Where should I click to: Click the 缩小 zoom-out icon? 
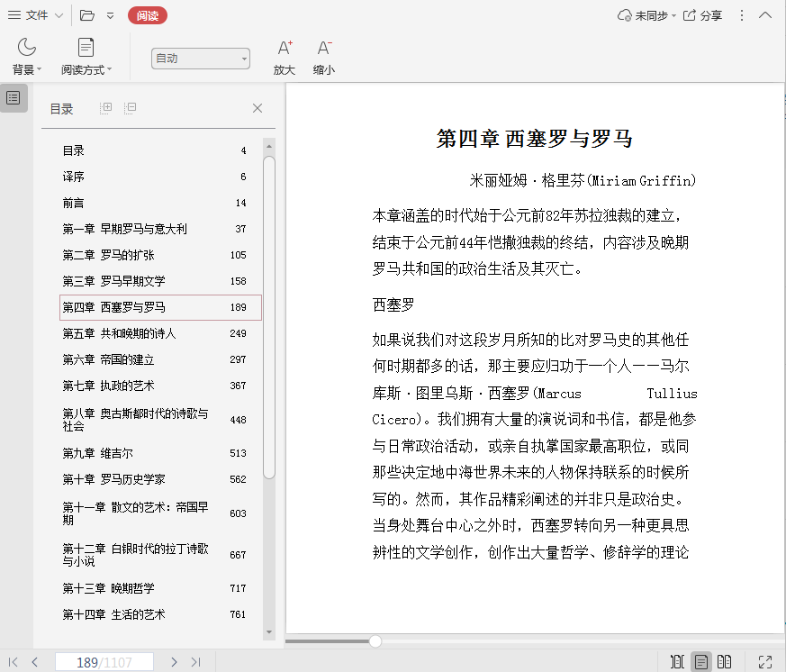tap(324, 49)
